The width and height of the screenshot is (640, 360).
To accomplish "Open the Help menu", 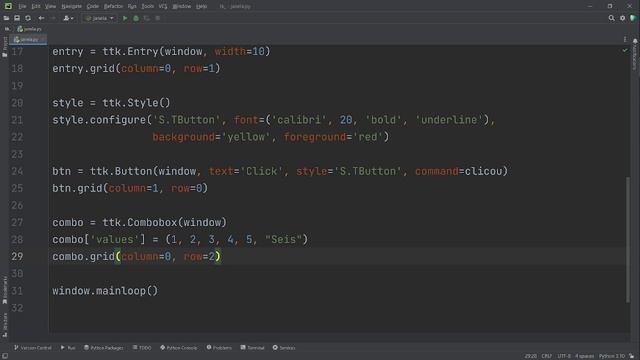I will pos(202,6).
